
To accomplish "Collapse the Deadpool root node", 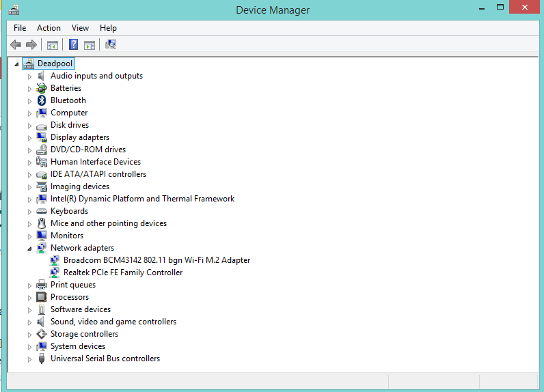I will coord(16,64).
